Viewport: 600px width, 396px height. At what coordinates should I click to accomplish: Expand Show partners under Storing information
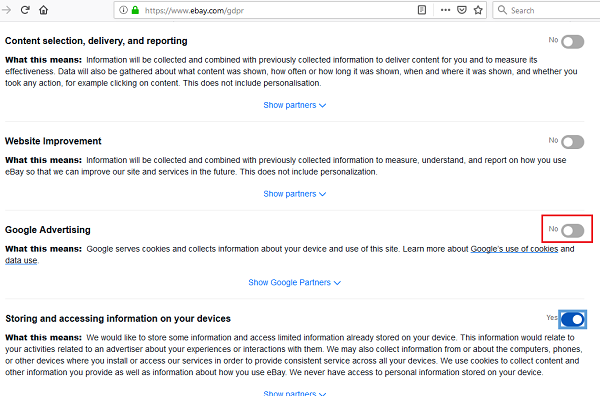click(x=295, y=393)
